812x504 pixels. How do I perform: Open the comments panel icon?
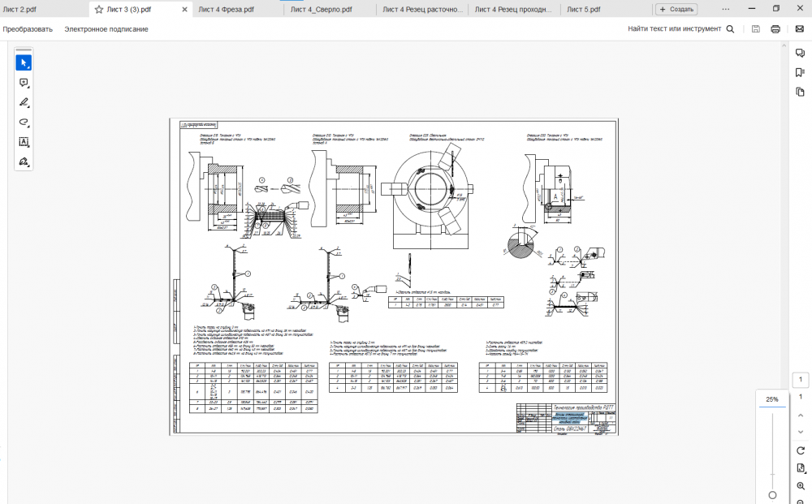click(800, 53)
